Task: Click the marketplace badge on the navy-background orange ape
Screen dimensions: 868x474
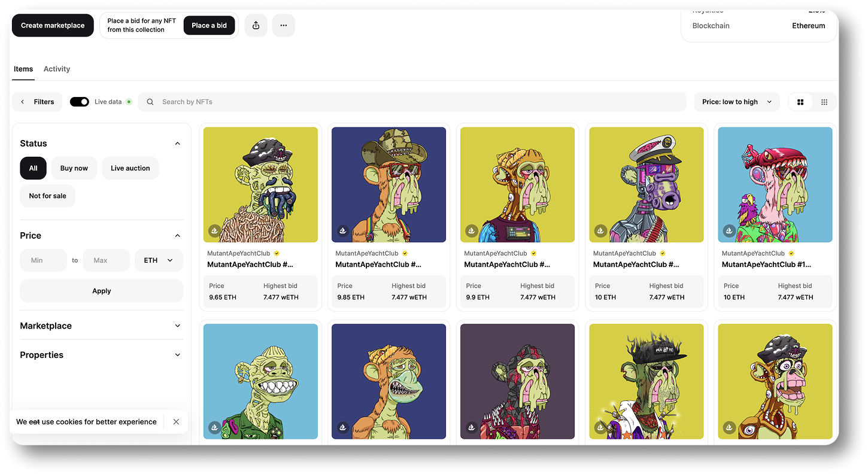Action: click(343, 427)
